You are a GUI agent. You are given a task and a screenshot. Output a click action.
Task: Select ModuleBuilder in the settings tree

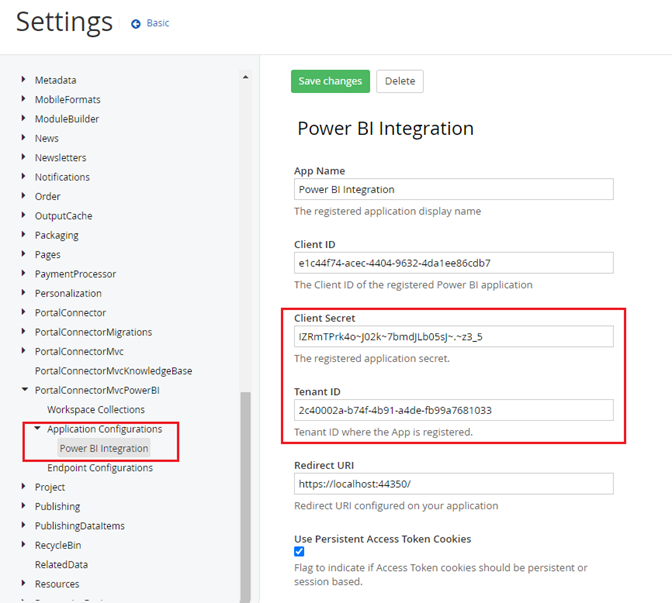click(x=67, y=119)
